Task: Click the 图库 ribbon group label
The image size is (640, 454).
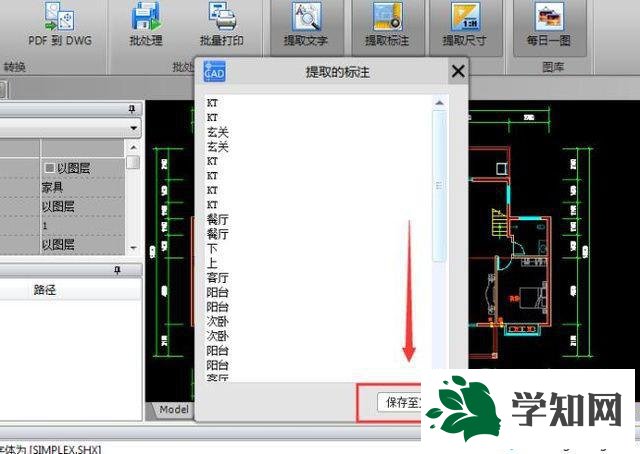Action: pos(553,67)
